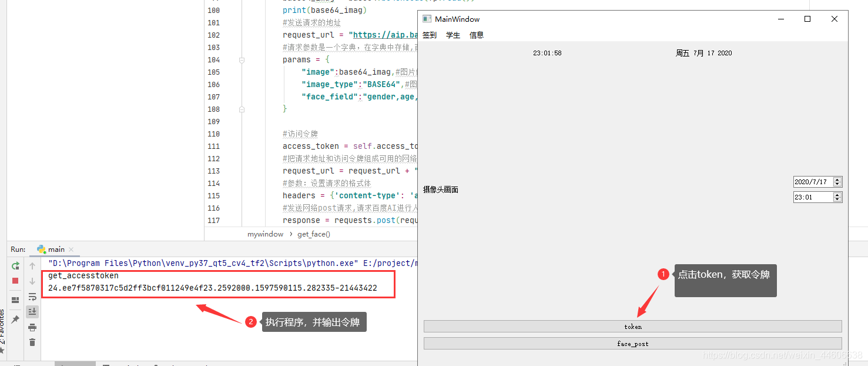The width and height of the screenshot is (868, 366).
Task: Click the get_accesstoken console output line
Action: tap(83, 276)
